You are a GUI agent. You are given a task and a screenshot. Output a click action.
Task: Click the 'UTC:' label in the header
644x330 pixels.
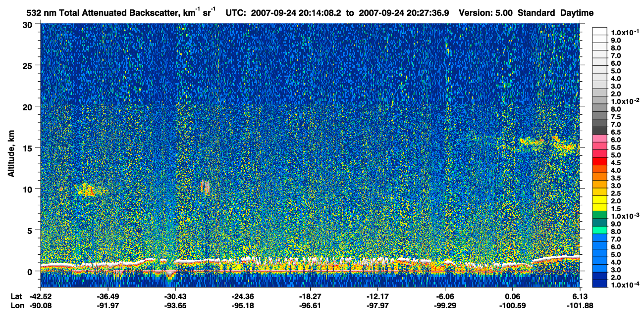click(x=236, y=13)
